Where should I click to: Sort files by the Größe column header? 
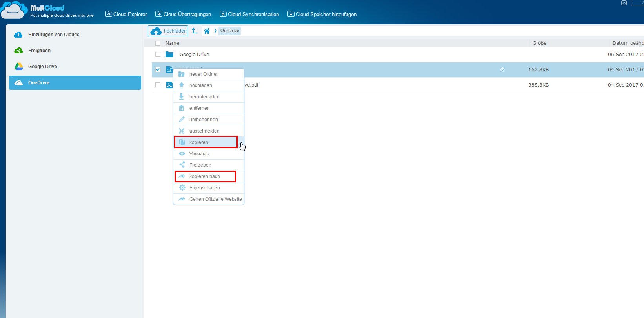pos(539,43)
